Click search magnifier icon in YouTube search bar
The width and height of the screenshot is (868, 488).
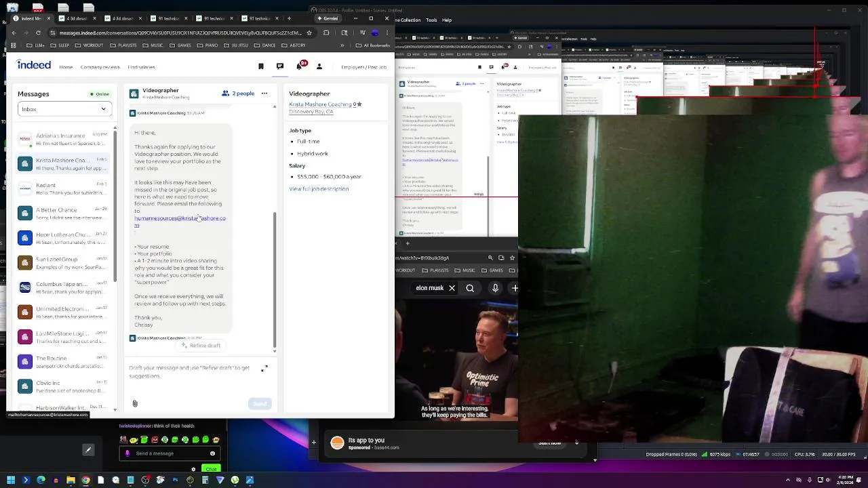(470, 288)
